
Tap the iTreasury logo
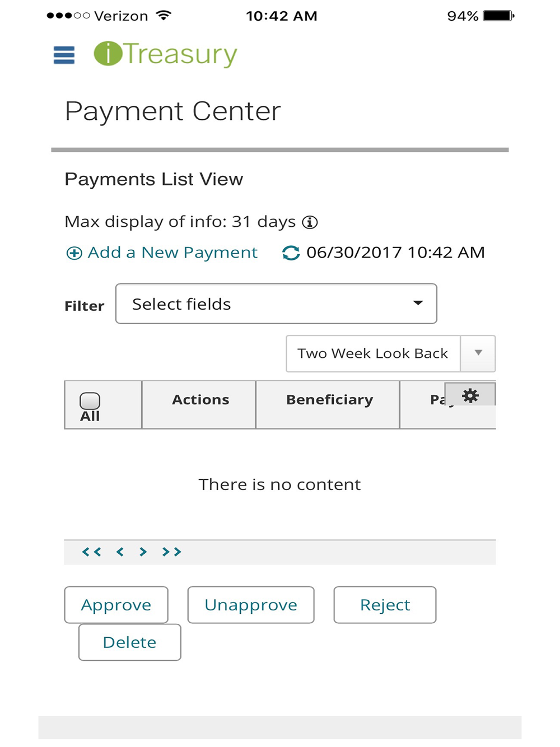pyautogui.click(x=165, y=54)
